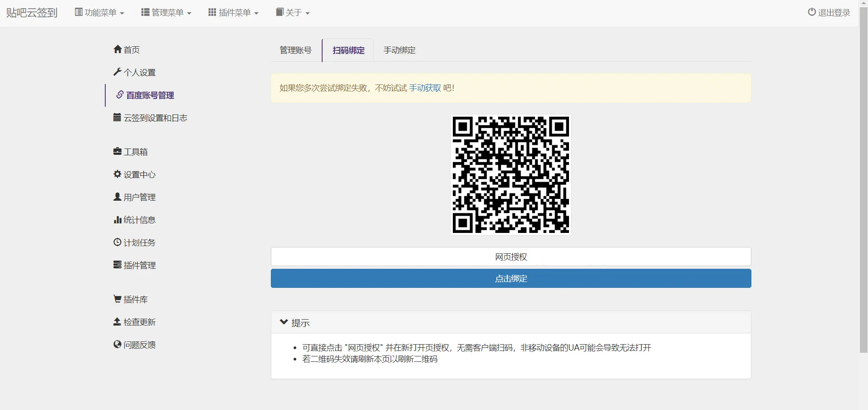Screen dimensions: 868x410
Task: Click the tip text about 若二维码失效请刷新本页
Action: coord(370,359)
